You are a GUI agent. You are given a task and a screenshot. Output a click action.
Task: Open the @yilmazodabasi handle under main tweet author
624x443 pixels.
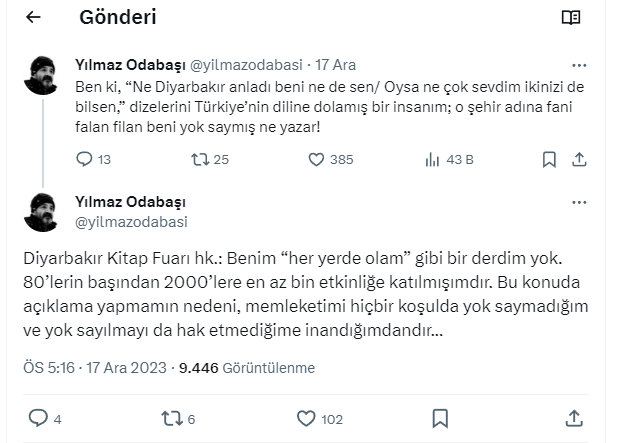(x=132, y=222)
